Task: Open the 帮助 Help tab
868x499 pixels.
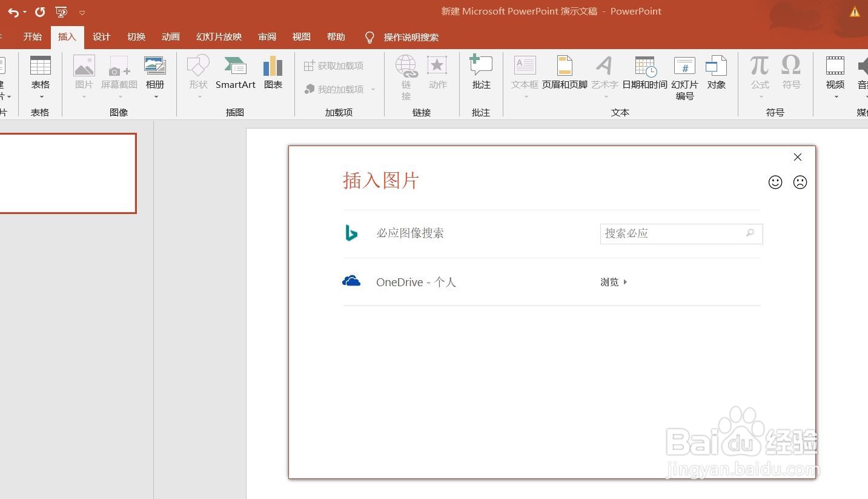Action: tap(336, 37)
